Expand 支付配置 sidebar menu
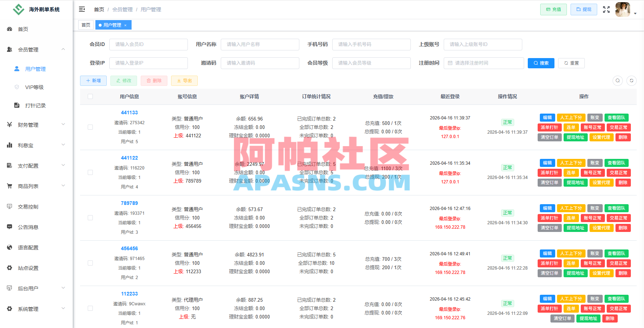Viewport: 644px width, 328px height. (36, 165)
